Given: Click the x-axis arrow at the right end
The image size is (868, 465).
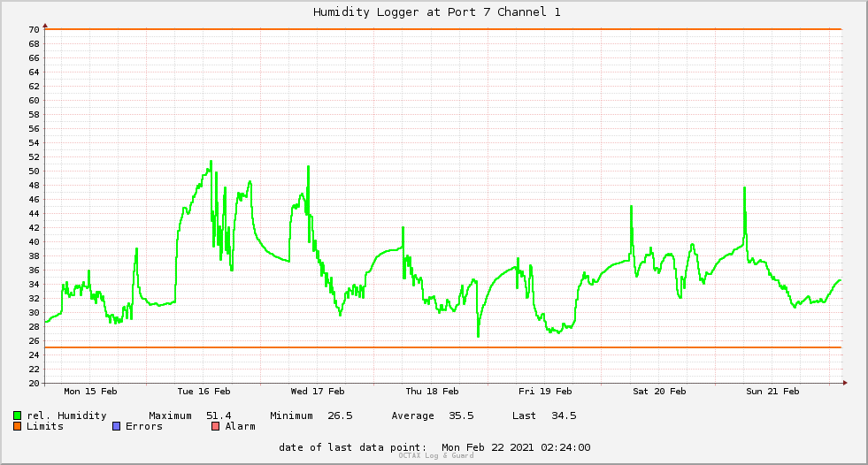Looking at the screenshot, I should (x=845, y=383).
